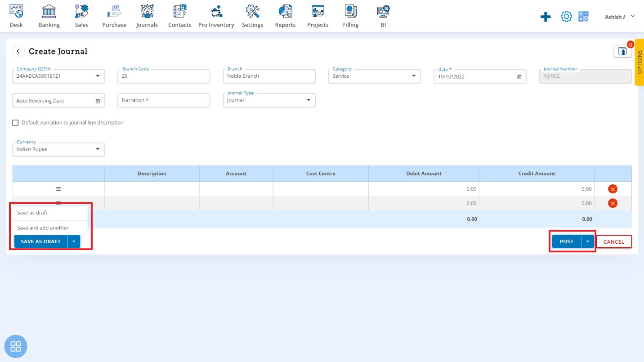Screen dimensions: 644x362
Task: Open the Filling module
Action: click(351, 16)
